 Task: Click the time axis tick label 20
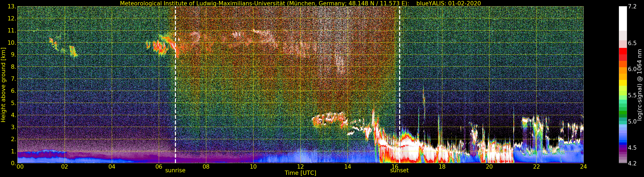click(x=489, y=166)
